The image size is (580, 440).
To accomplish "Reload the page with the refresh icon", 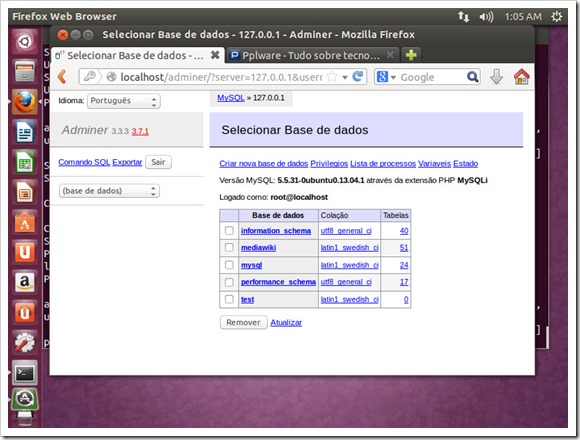I will pos(358,77).
